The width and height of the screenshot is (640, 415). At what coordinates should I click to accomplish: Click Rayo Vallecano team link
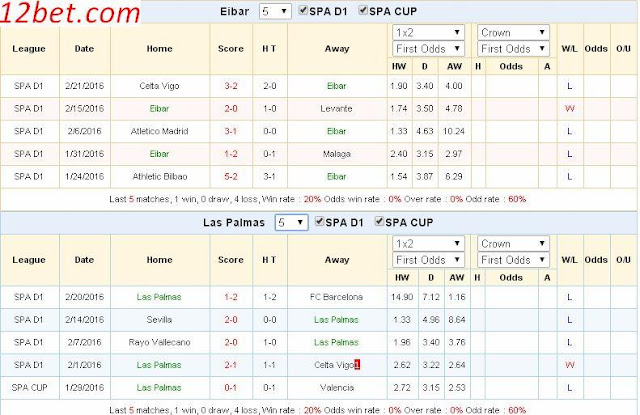click(x=160, y=342)
